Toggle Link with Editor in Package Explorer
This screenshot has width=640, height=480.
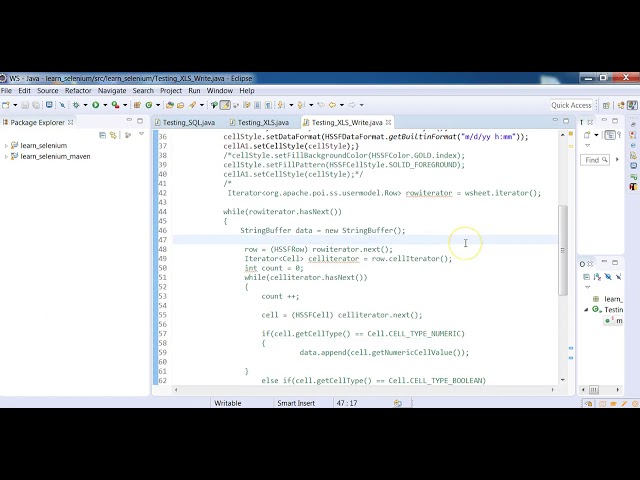113,135
